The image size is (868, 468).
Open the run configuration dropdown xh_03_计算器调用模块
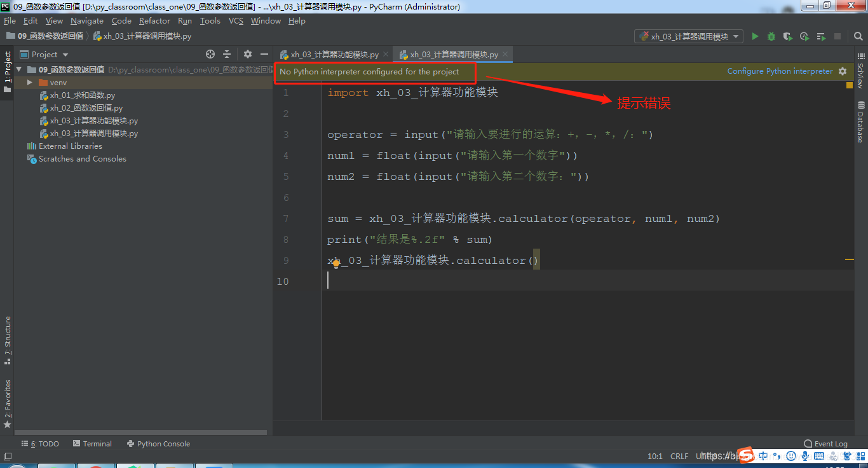coord(688,36)
